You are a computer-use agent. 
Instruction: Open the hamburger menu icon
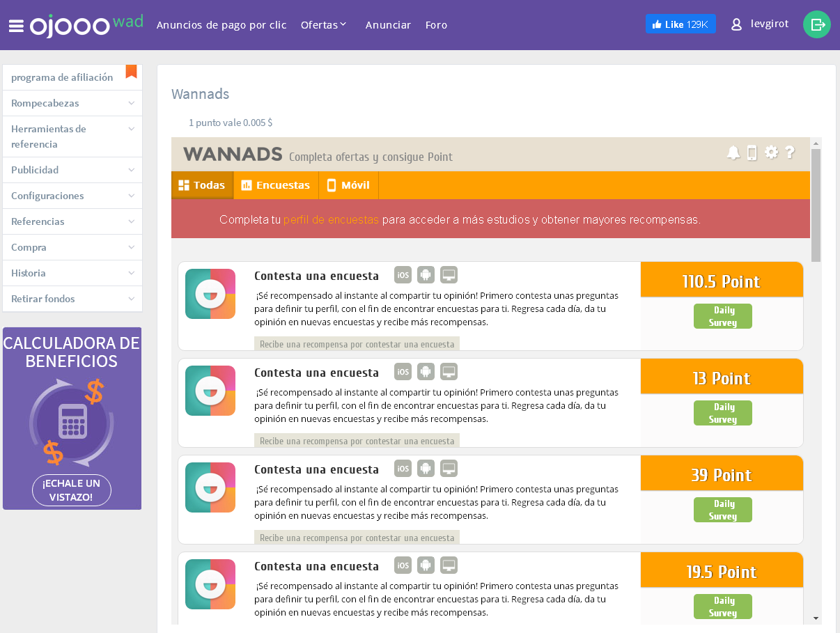click(17, 26)
